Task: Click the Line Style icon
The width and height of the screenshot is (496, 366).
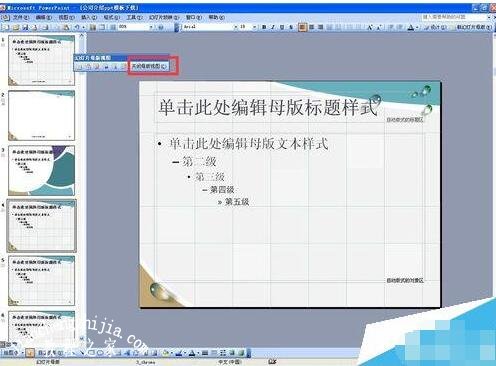Action: point(205,353)
